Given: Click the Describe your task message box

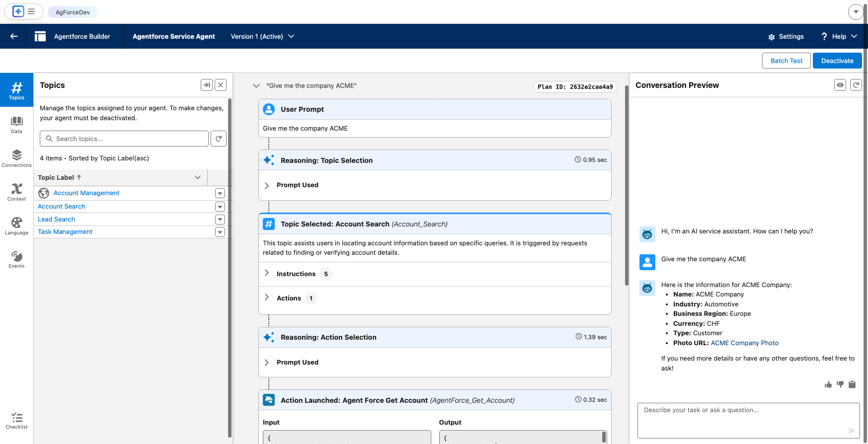Looking at the screenshot, I should point(749,421).
